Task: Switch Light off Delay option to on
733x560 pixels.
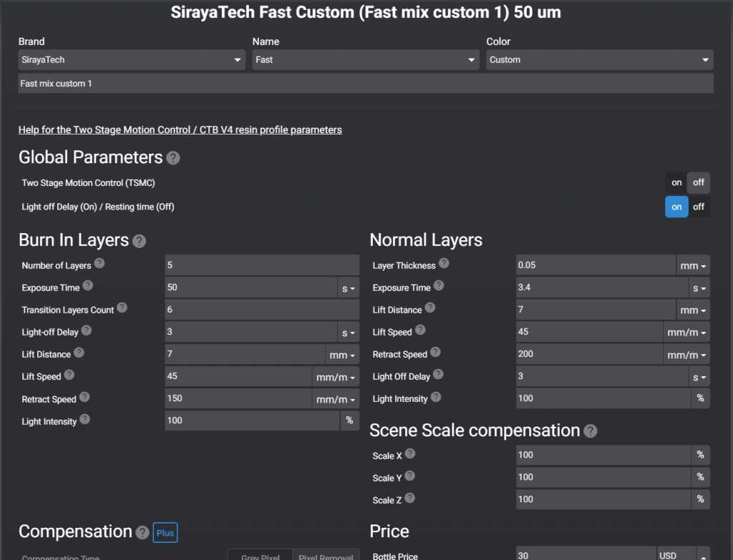Action: pyautogui.click(x=676, y=207)
